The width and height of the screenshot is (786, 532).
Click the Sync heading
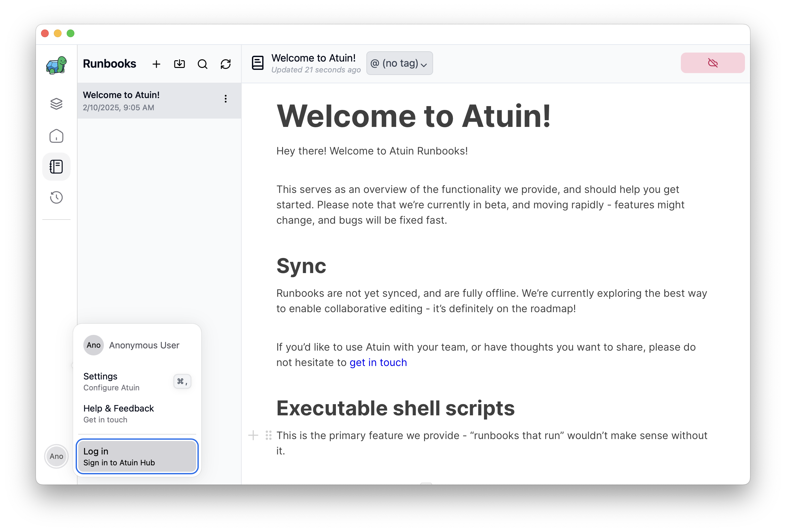(301, 266)
